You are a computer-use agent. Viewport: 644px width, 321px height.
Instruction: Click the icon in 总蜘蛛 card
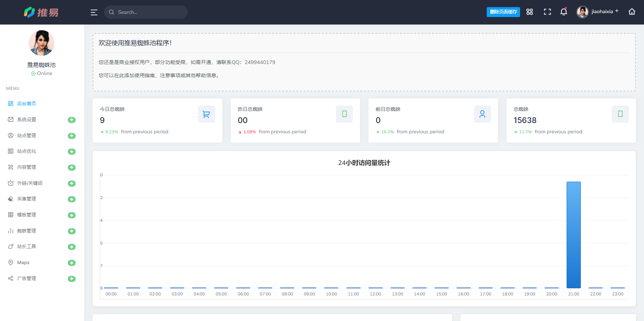pyautogui.click(x=620, y=114)
